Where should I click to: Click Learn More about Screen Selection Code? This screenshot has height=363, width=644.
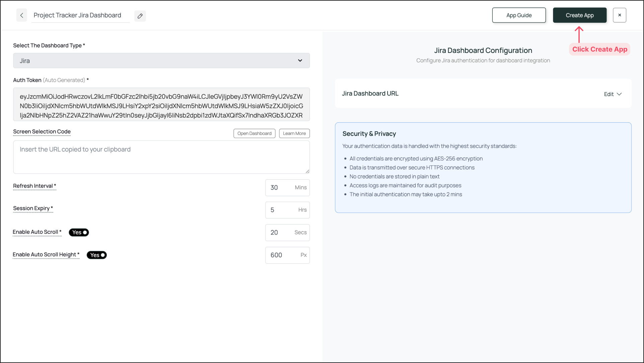click(294, 133)
